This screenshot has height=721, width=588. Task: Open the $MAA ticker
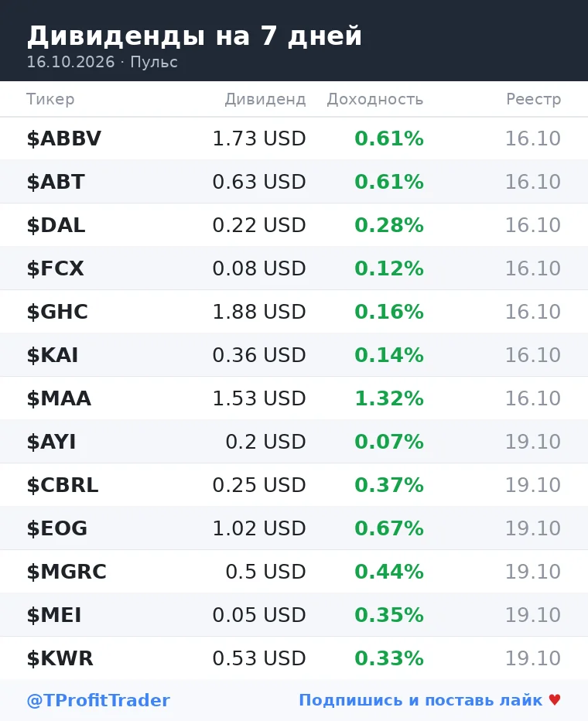click(x=59, y=398)
